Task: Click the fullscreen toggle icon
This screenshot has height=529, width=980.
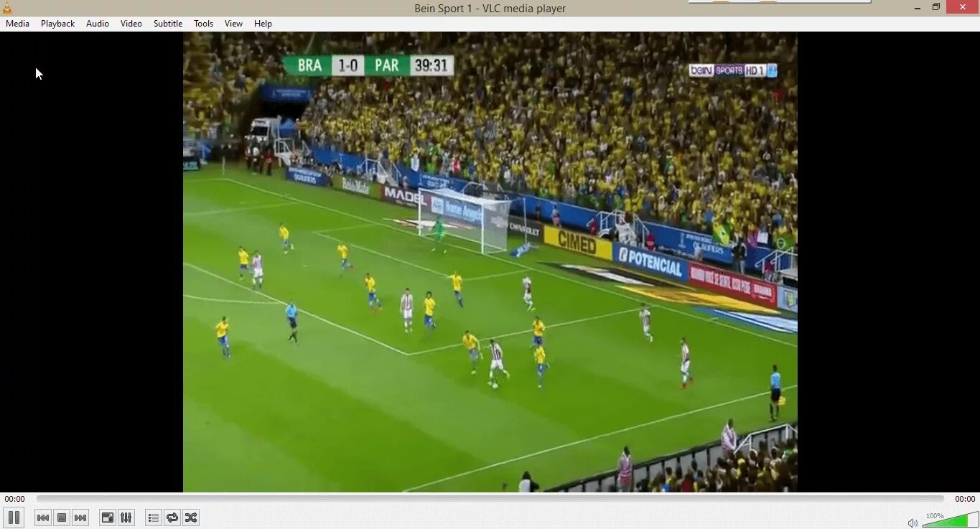Action: [x=107, y=518]
